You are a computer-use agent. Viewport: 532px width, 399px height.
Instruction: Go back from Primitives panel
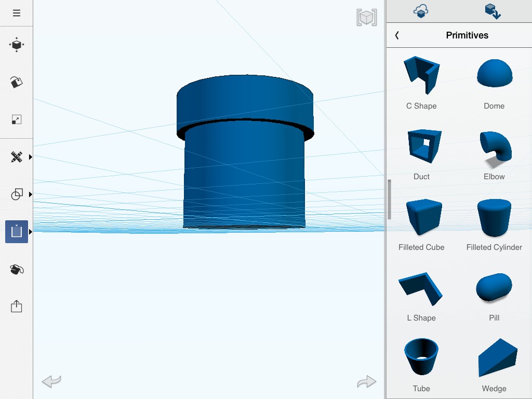[x=397, y=35]
